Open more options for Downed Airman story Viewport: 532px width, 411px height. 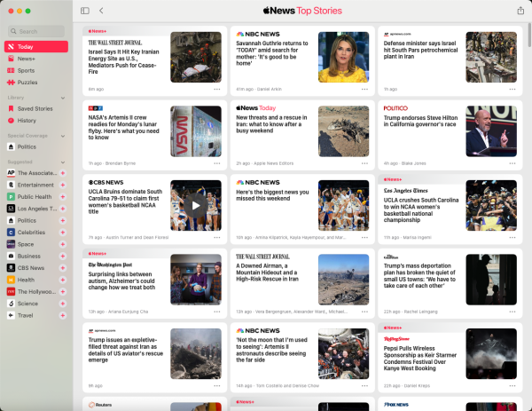pyautogui.click(x=364, y=312)
